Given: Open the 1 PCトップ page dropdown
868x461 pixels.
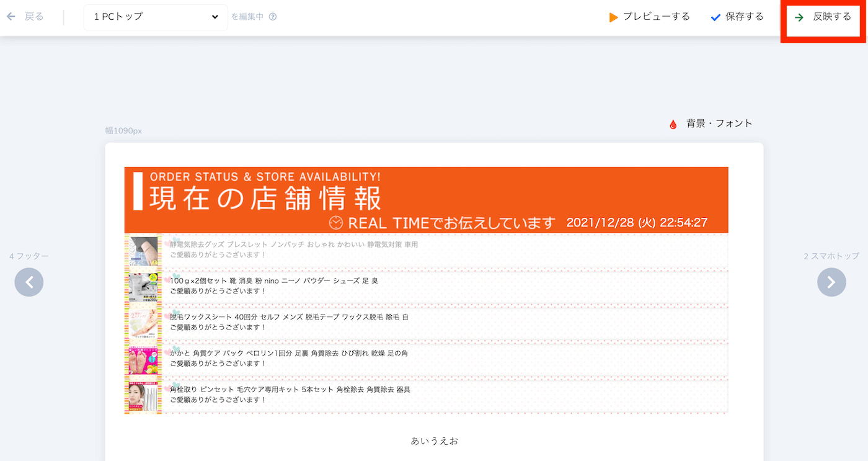Looking at the screenshot, I should point(156,17).
